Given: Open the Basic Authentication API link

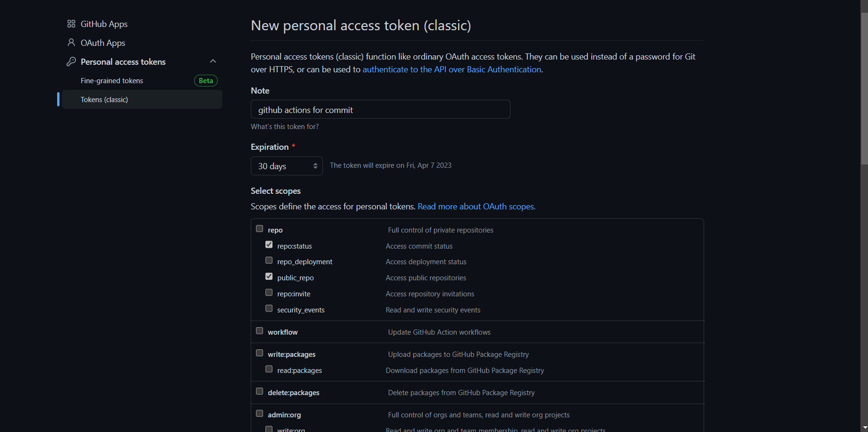Looking at the screenshot, I should click(x=452, y=69).
